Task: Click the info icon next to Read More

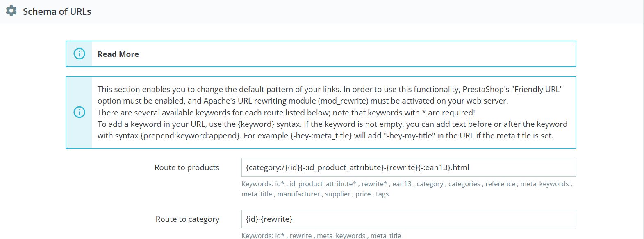Action: [79, 54]
